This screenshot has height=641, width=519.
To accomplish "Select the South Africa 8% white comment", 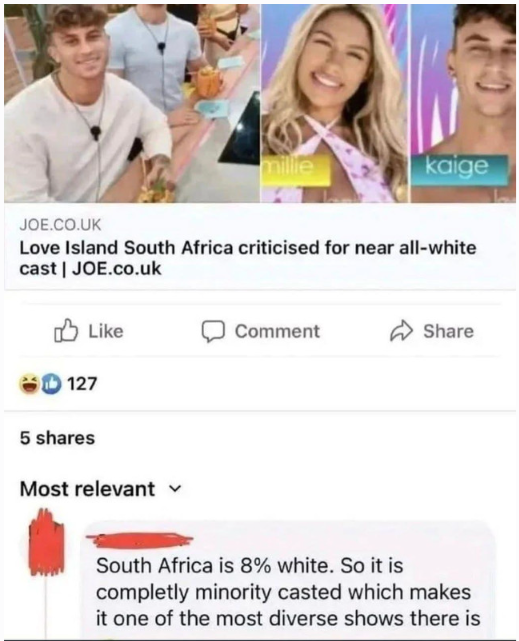I will tap(288, 592).
